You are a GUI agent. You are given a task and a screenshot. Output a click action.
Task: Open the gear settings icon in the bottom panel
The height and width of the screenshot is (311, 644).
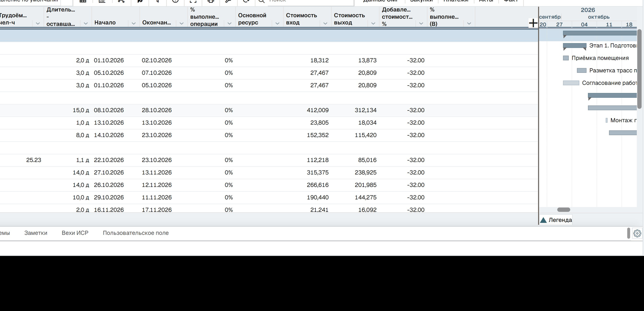point(637,233)
